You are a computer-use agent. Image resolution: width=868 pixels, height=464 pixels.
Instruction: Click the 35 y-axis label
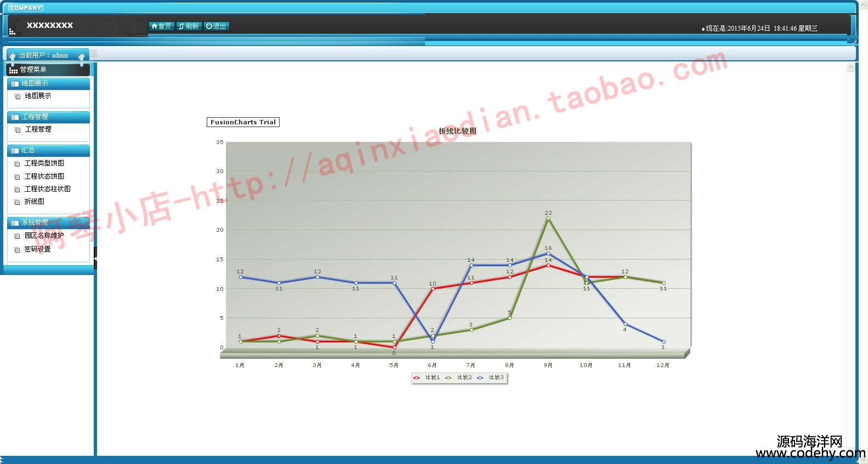pos(220,142)
